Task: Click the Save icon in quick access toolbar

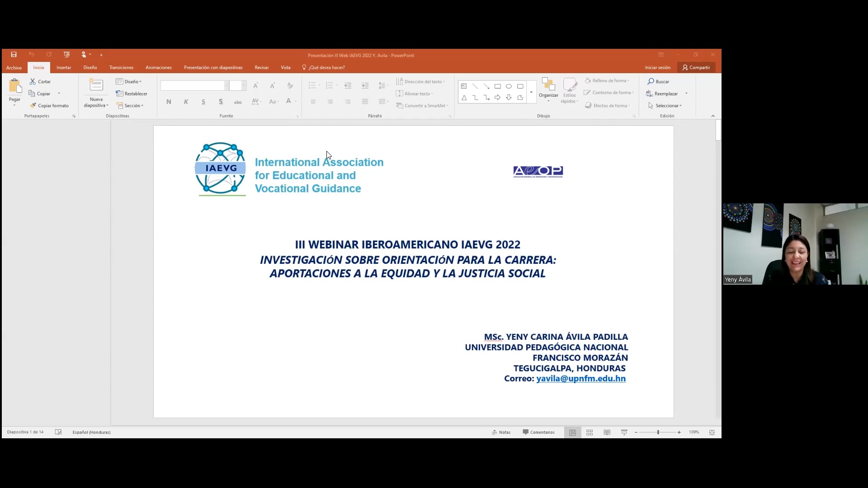Action: [14, 55]
